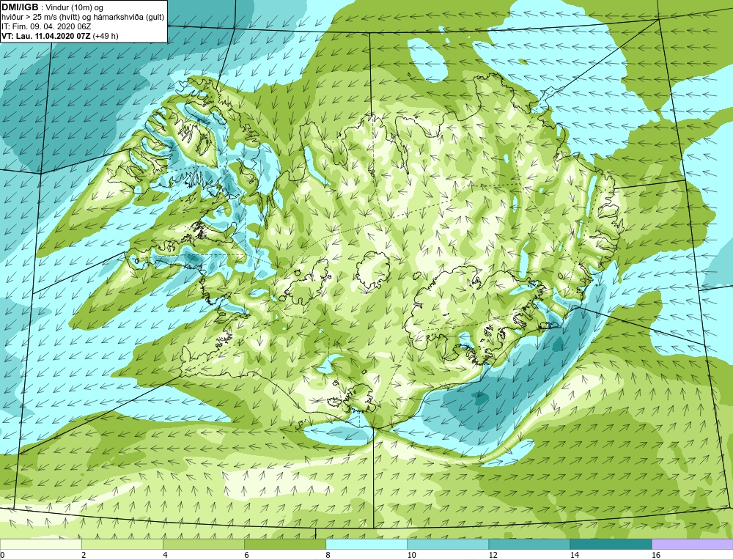Image resolution: width=733 pixels, height=560 pixels.
Task: Select the 6–8 m/s dark green swatch
Action: (x=284, y=544)
